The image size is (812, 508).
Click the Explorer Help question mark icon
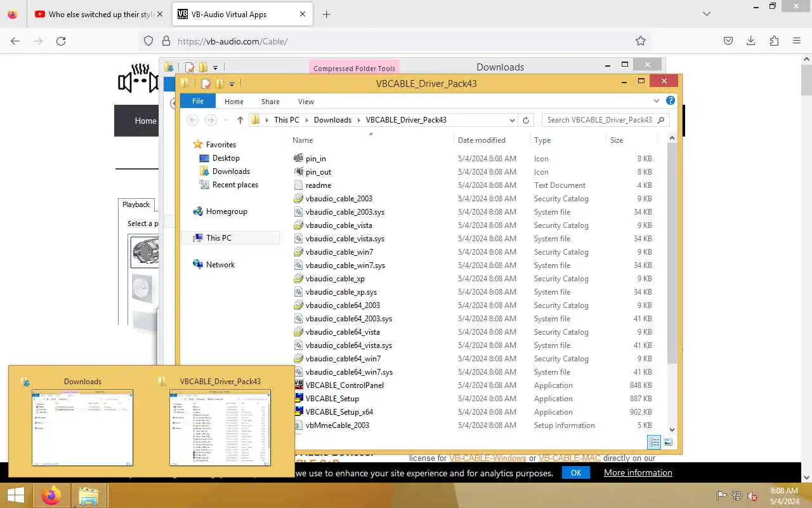[x=671, y=100]
